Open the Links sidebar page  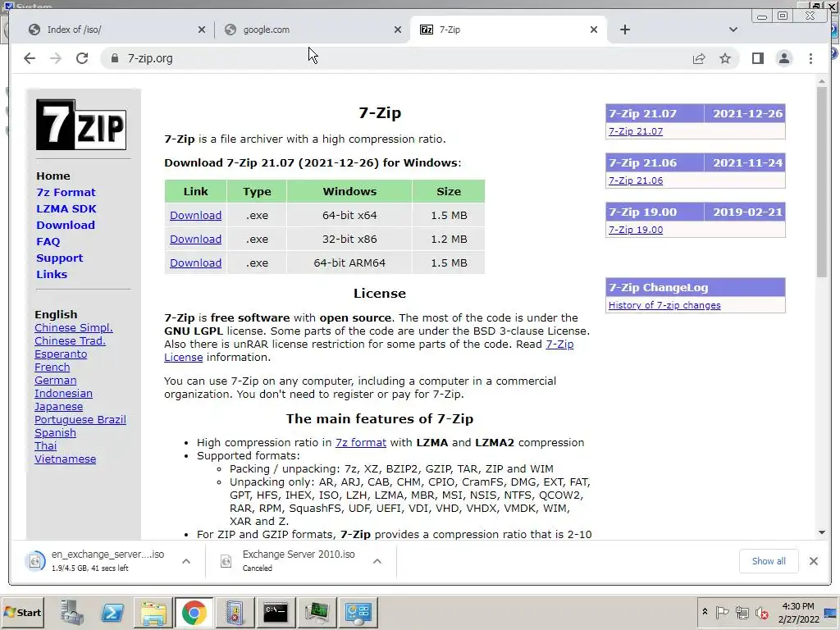pyautogui.click(x=52, y=274)
